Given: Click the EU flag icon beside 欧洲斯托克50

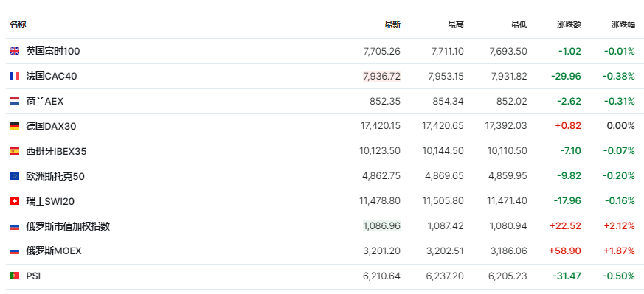Looking at the screenshot, I should [15, 176].
